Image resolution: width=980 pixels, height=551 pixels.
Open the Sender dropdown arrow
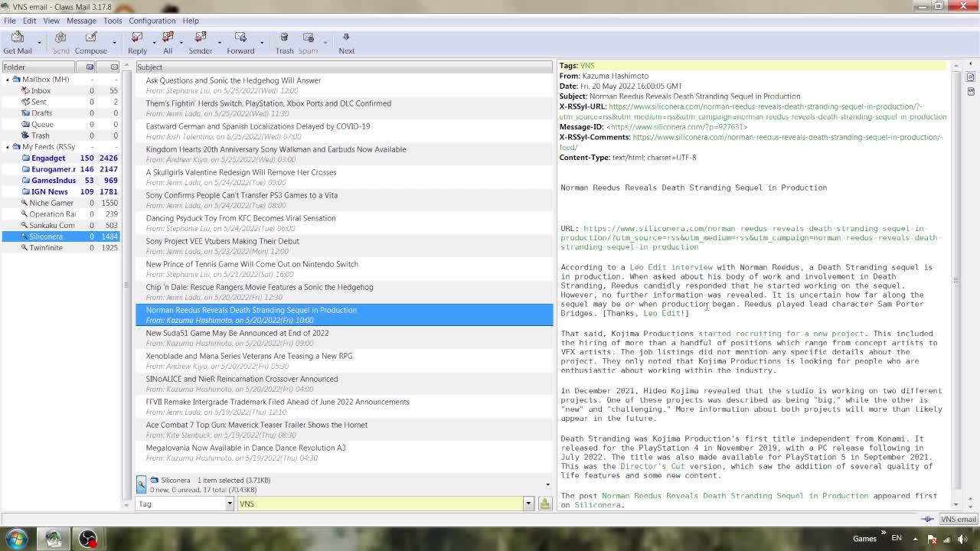(x=219, y=43)
